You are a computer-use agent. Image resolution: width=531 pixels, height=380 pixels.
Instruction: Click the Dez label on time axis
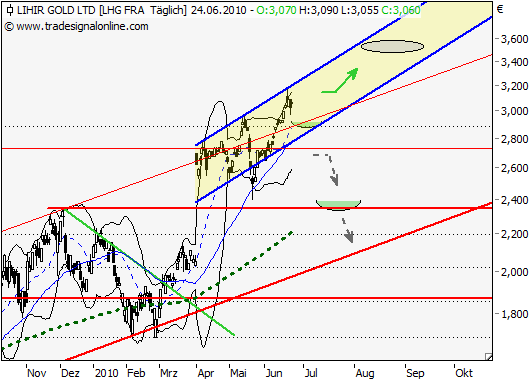(70, 373)
